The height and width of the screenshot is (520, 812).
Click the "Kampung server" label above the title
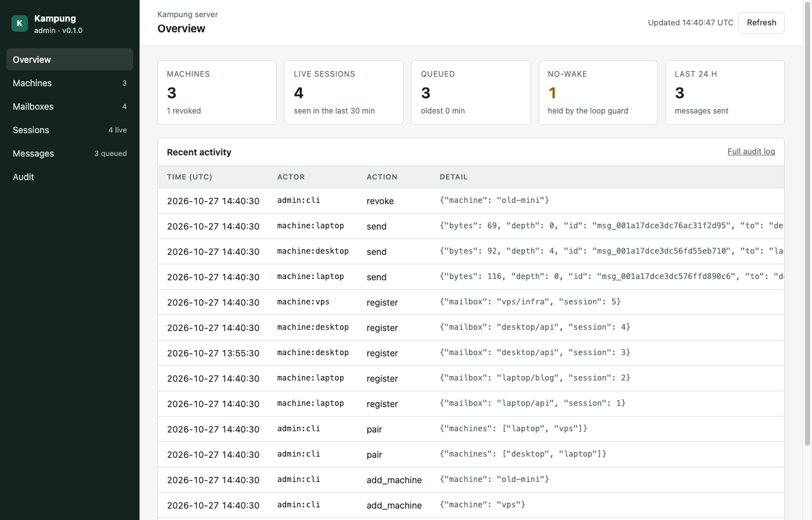click(188, 15)
